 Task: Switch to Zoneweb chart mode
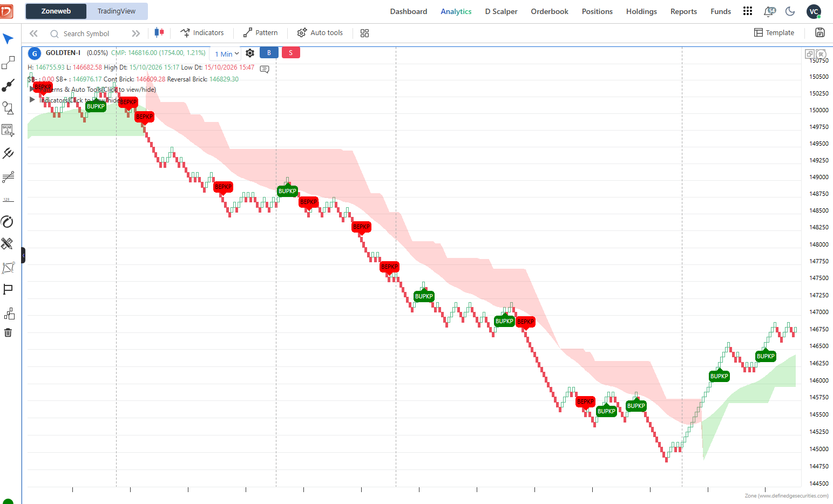[56, 11]
